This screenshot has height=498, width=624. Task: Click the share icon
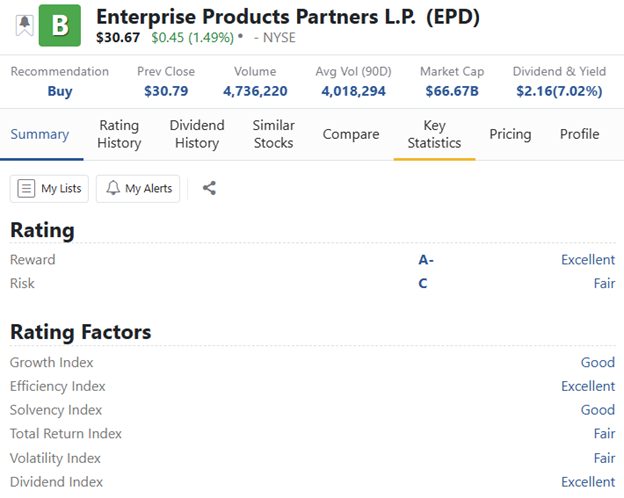(209, 188)
